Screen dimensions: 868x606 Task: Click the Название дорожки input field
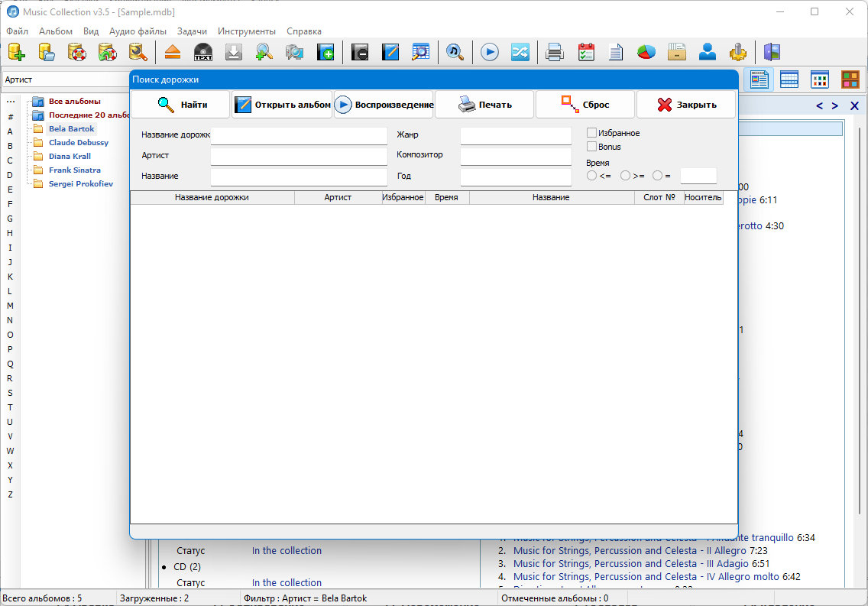299,135
